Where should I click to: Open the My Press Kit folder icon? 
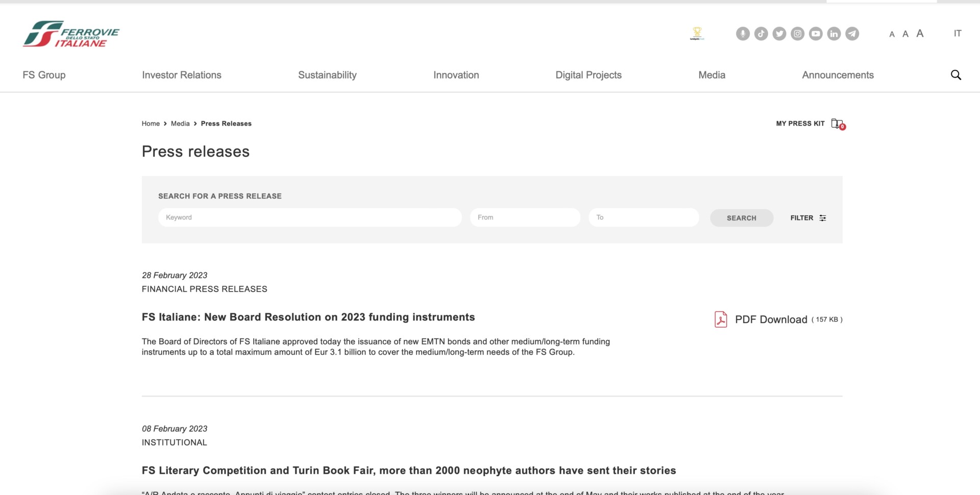pos(838,124)
